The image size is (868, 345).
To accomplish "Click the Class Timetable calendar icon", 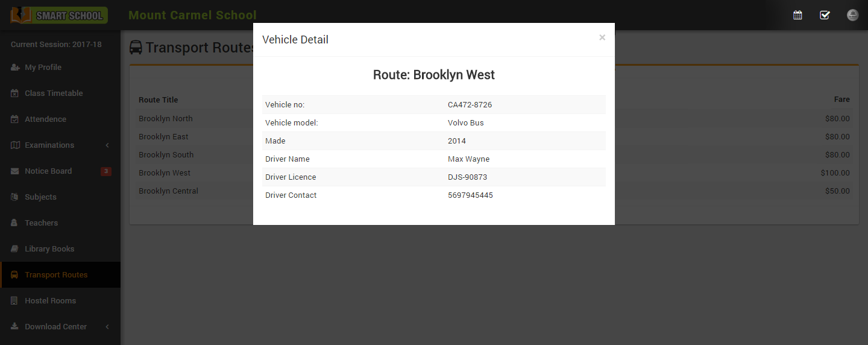I will [15, 93].
